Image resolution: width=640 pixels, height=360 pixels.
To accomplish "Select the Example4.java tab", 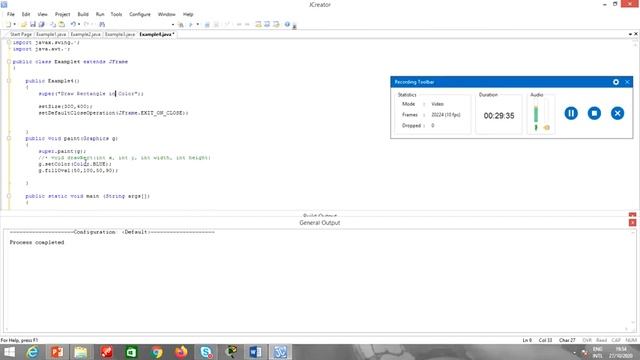I will 156,34.
